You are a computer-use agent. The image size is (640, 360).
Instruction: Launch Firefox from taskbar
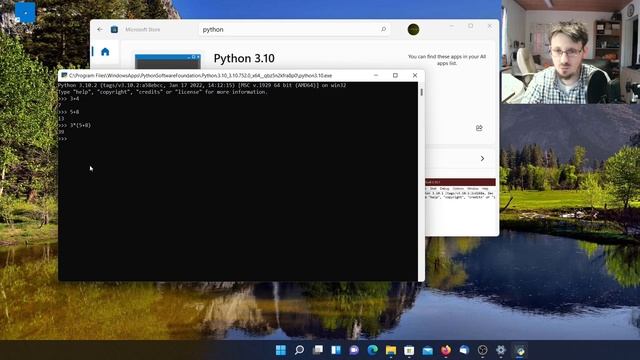click(x=446, y=350)
